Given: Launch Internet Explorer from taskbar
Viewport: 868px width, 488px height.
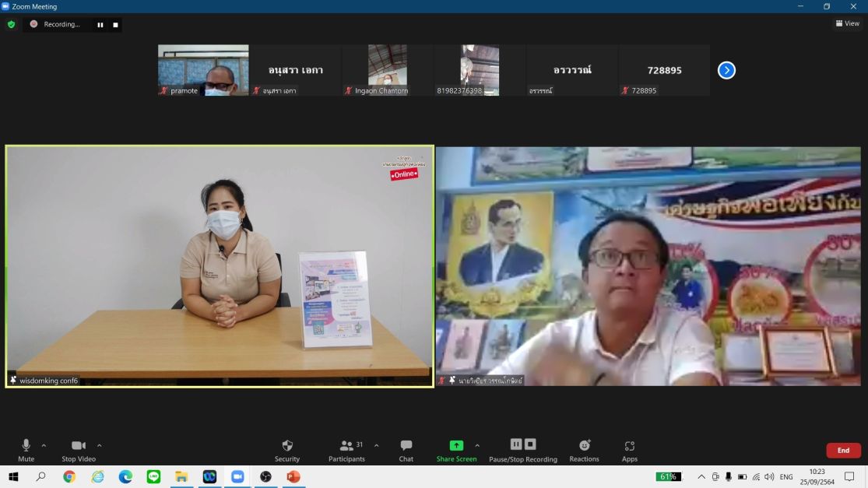Looking at the screenshot, I should coord(97,476).
